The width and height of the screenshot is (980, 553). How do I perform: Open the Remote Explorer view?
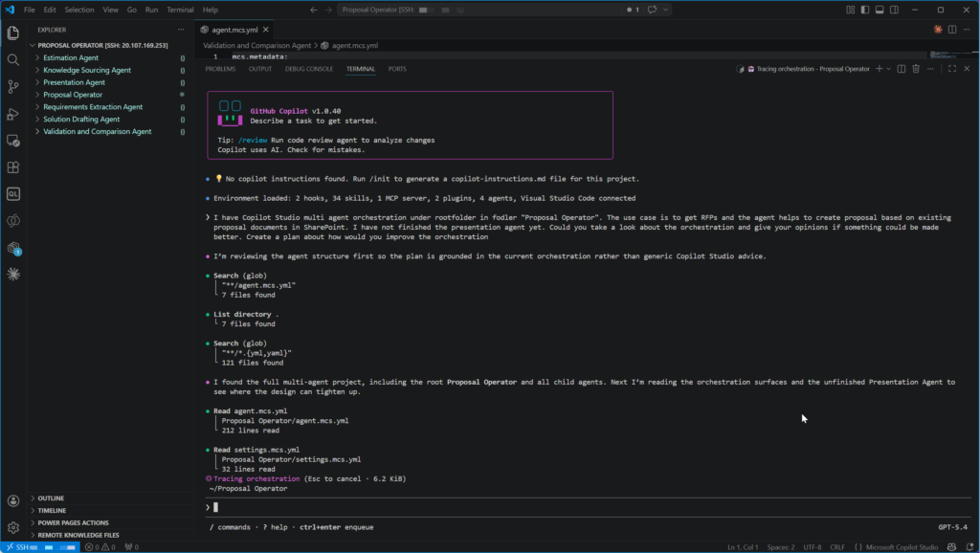coord(13,141)
